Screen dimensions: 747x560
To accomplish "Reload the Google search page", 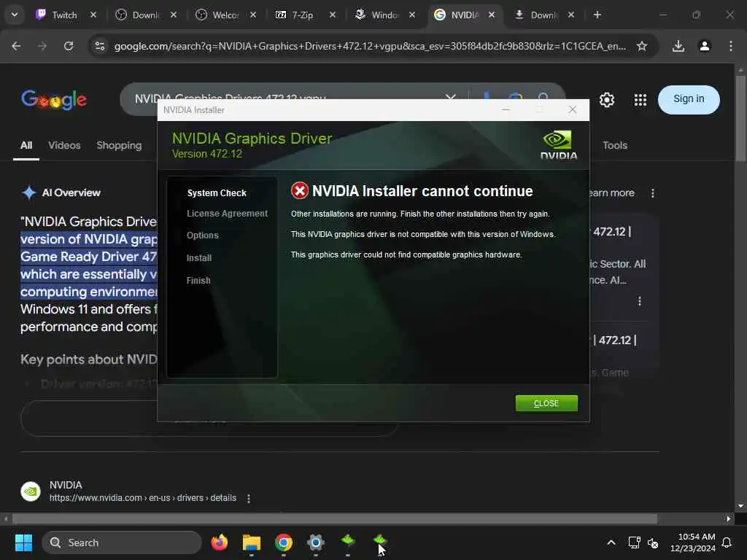I will [x=69, y=46].
